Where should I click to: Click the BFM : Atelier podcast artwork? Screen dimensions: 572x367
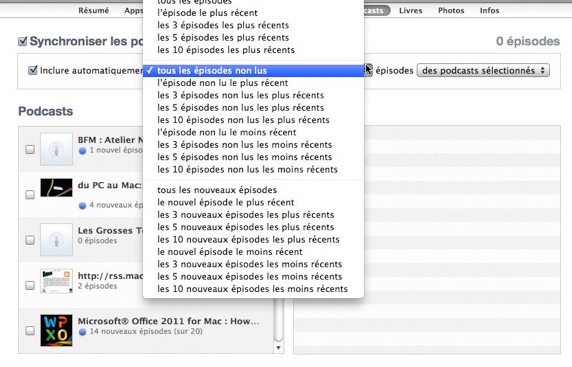pos(56,149)
